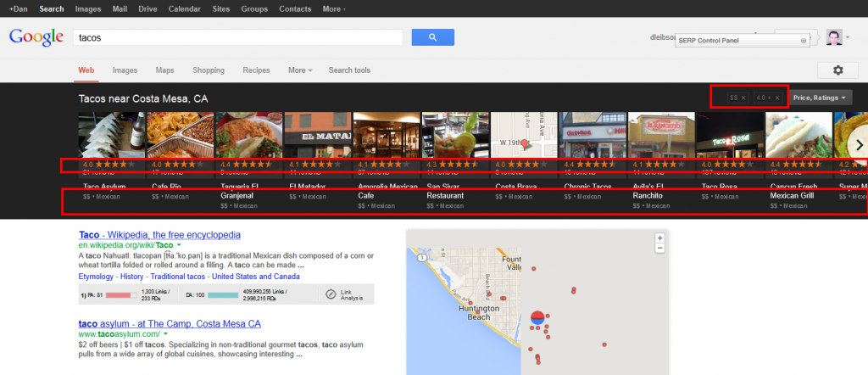Open the Shopping search tab
The width and height of the screenshot is (868, 375).
click(208, 70)
